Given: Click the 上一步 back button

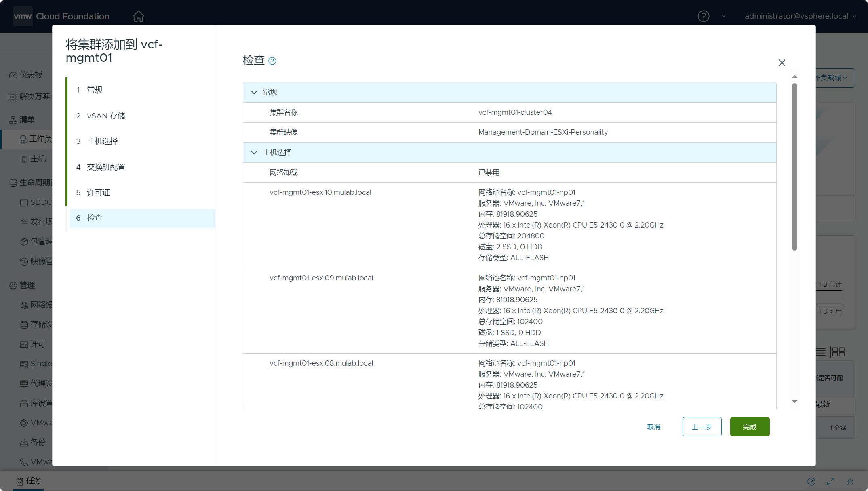Looking at the screenshot, I should 702,427.
